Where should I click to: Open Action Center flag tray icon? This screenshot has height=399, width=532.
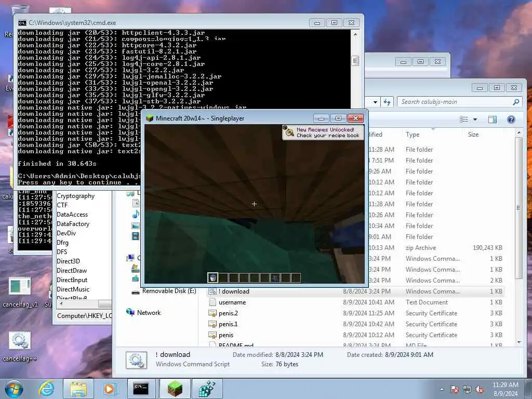click(455, 390)
